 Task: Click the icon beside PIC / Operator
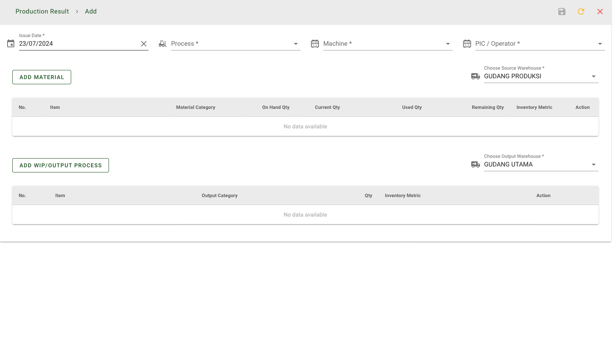click(467, 44)
